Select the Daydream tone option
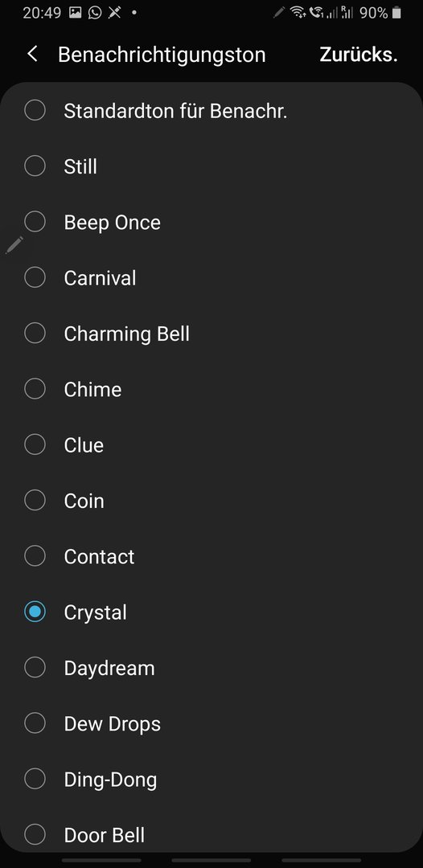Viewport: 423px width, 868px height. 211,668
